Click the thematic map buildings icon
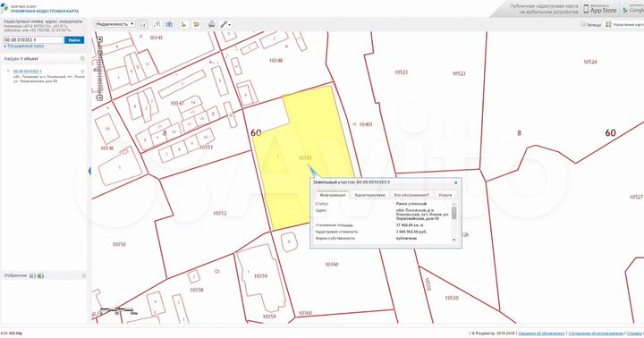644x338 pixels. (183, 24)
